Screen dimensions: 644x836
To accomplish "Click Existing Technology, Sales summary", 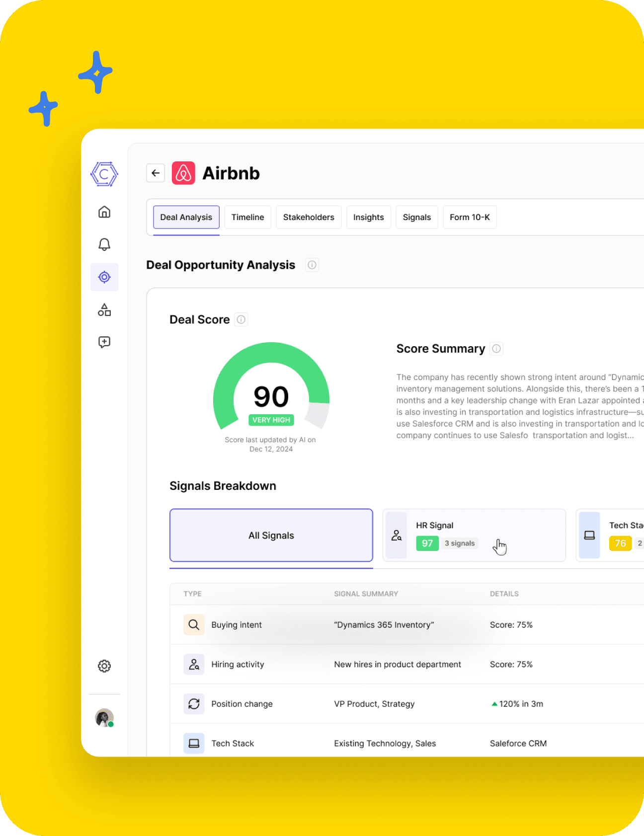I will tap(385, 744).
